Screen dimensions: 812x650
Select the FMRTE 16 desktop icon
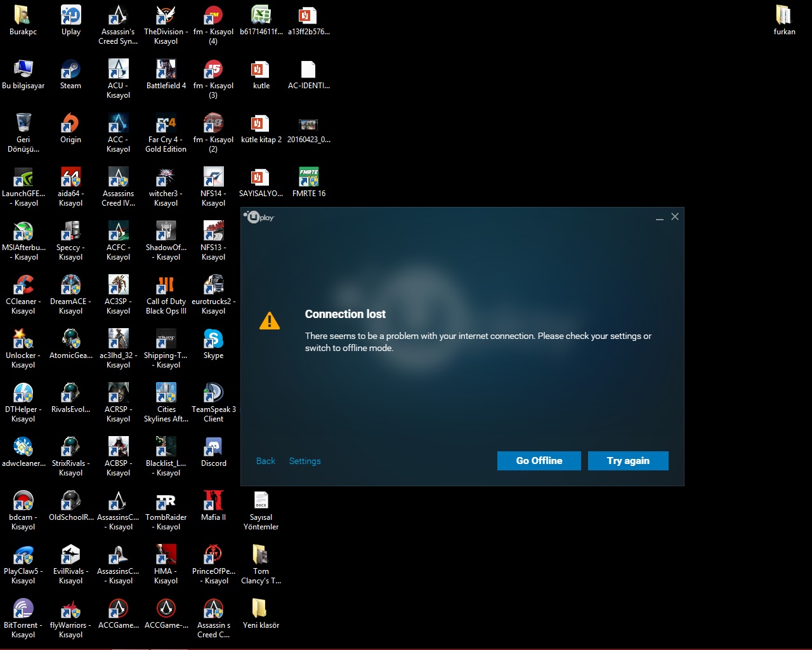click(x=308, y=178)
